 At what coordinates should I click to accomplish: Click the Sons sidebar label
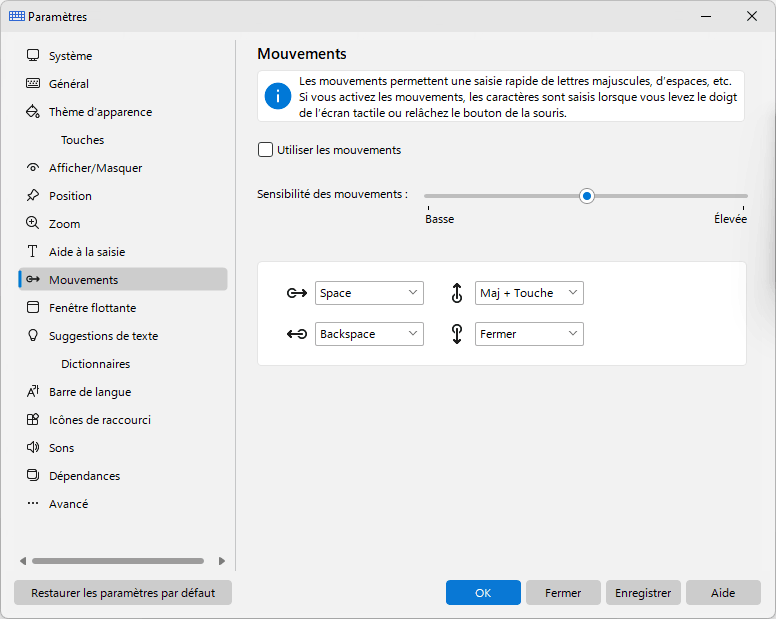pyautogui.click(x=61, y=448)
